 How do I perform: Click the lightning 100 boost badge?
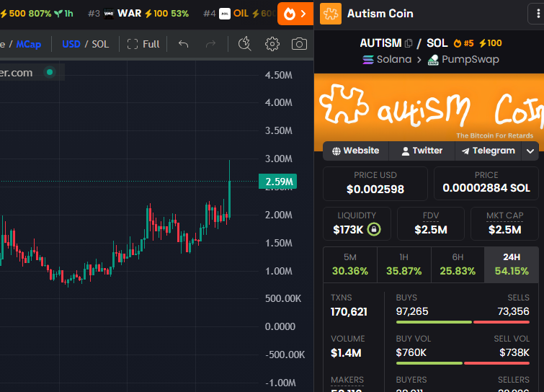(x=491, y=43)
